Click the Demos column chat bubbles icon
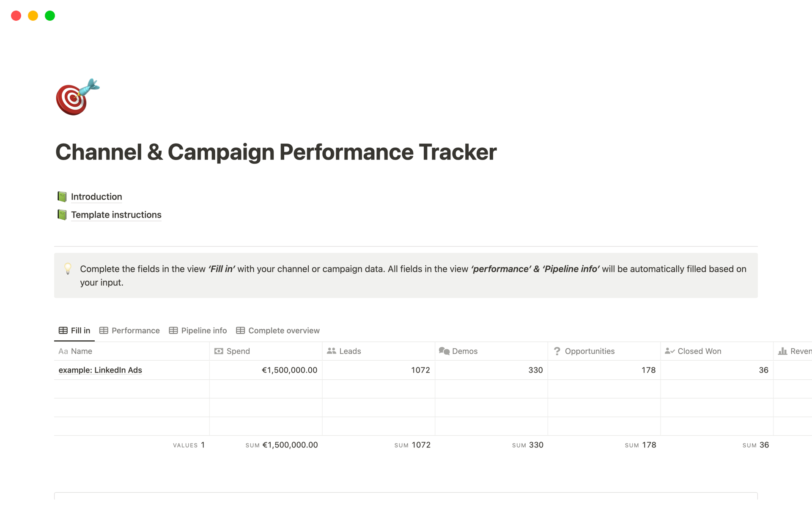The image size is (812, 508). [444, 351]
